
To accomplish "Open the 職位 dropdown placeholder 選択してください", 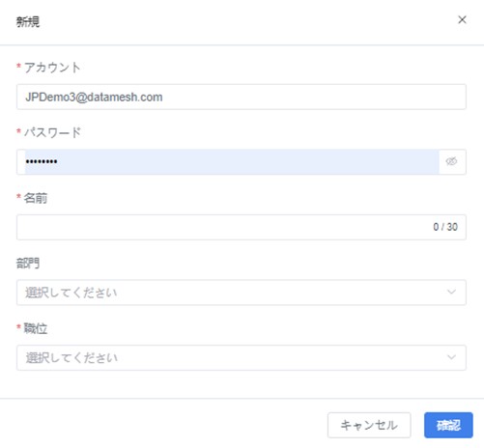I will 71,358.
